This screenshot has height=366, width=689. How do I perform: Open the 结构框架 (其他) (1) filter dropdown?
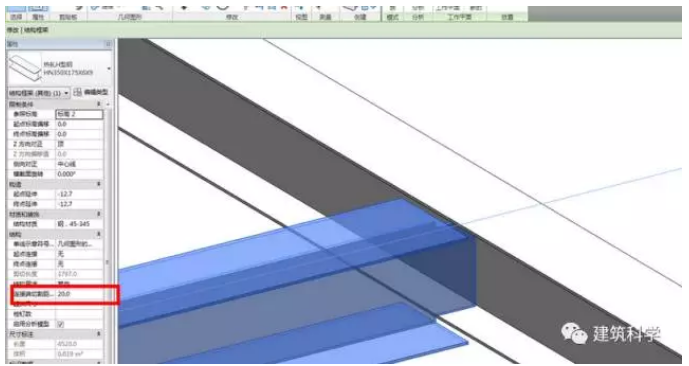(x=39, y=93)
